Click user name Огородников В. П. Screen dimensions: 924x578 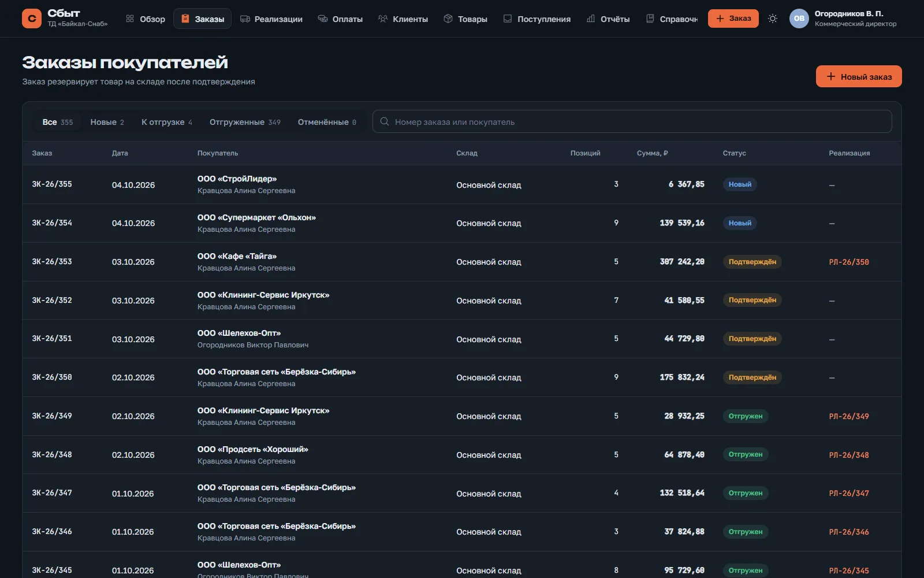tap(849, 13)
